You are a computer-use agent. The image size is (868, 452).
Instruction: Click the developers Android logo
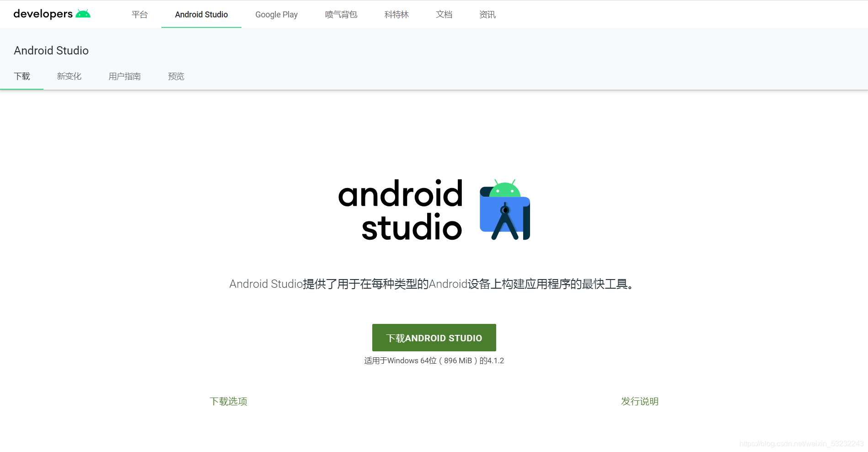[x=52, y=14]
